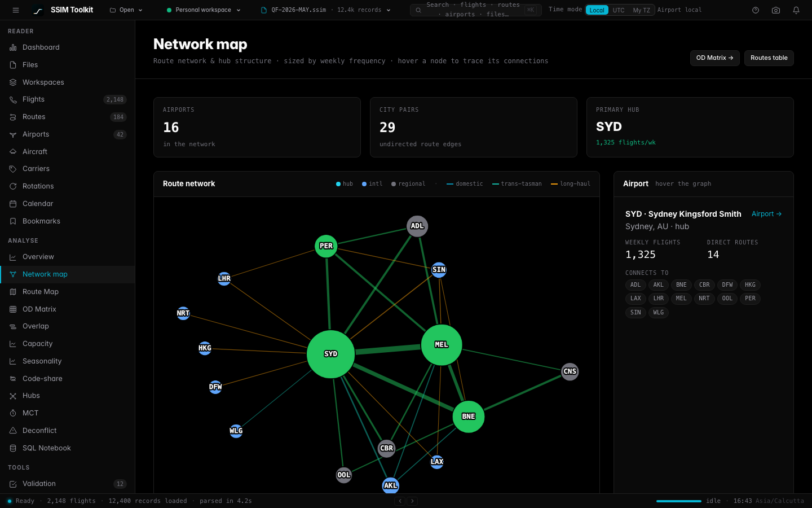
Task: Click the LAX connection chip
Action: (636, 299)
